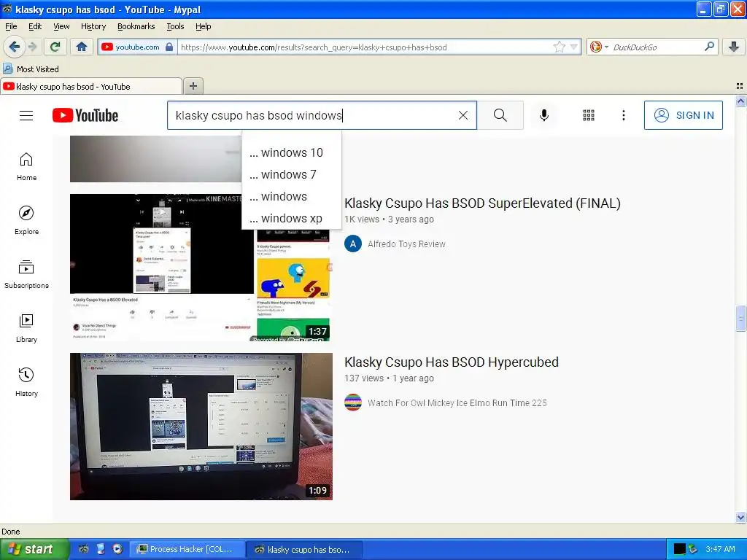The image size is (747, 560).
Task: Open the Most Visited bookmarks folder
Action: [31, 69]
